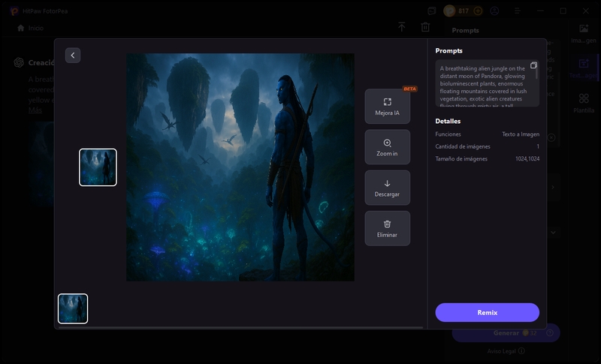Select the thumbnail in the bottom strip
Image resolution: width=601 pixels, height=364 pixels.
(73, 308)
